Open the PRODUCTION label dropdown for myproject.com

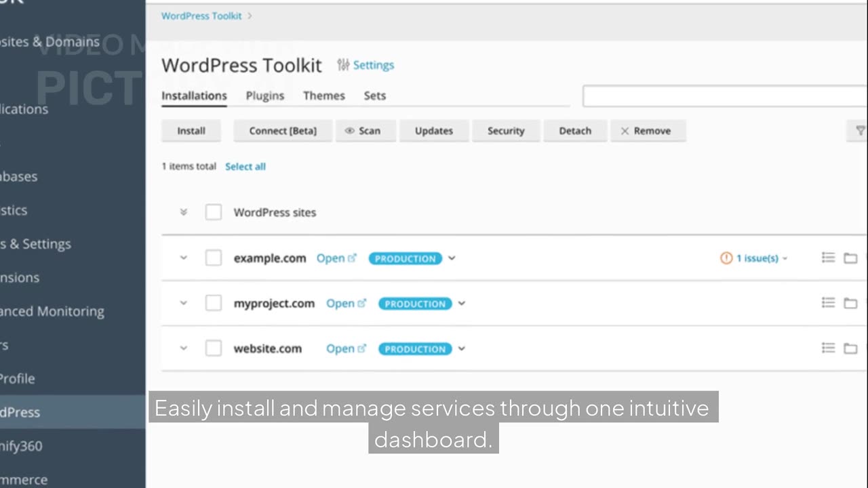point(461,304)
